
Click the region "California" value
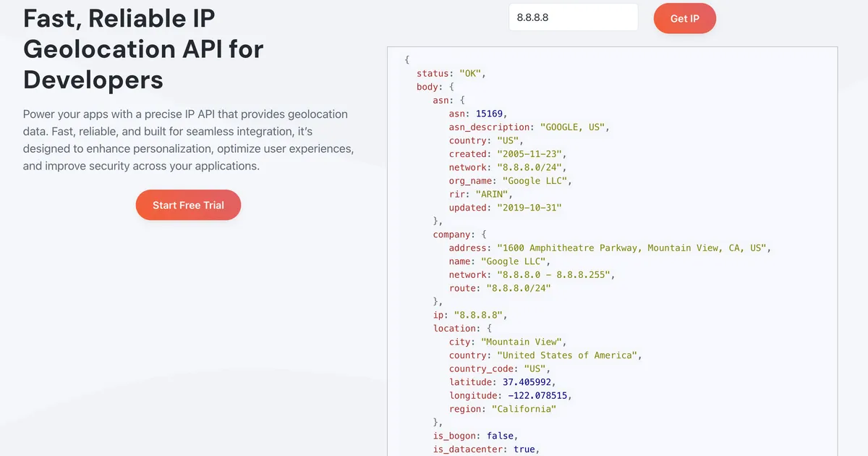[524, 408]
